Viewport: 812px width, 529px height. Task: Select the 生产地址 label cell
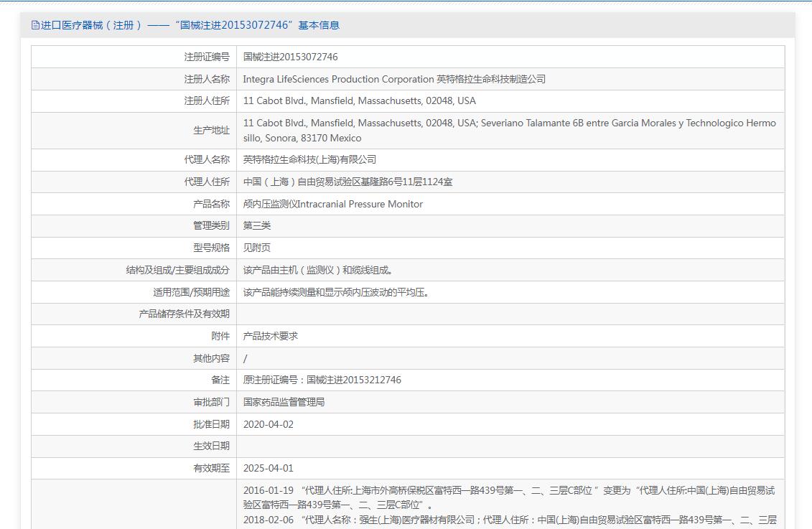pyautogui.click(x=211, y=130)
